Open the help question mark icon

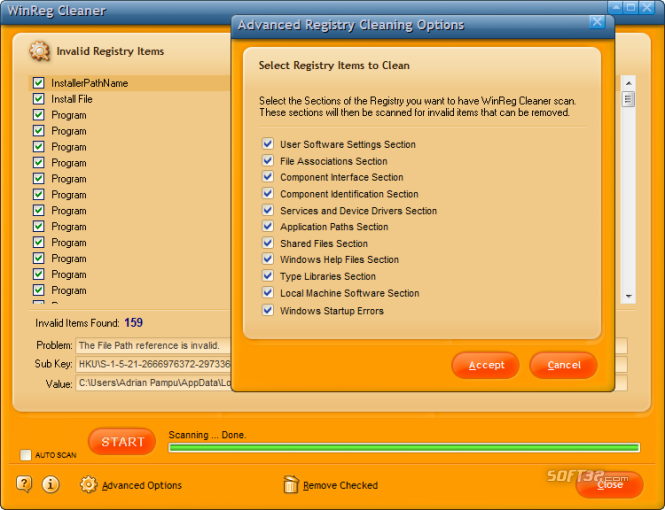click(24, 484)
